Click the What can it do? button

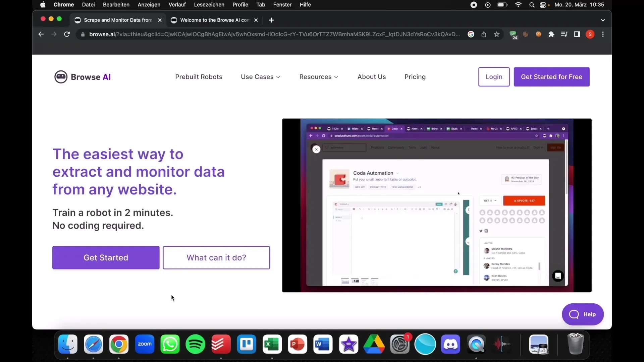click(216, 257)
